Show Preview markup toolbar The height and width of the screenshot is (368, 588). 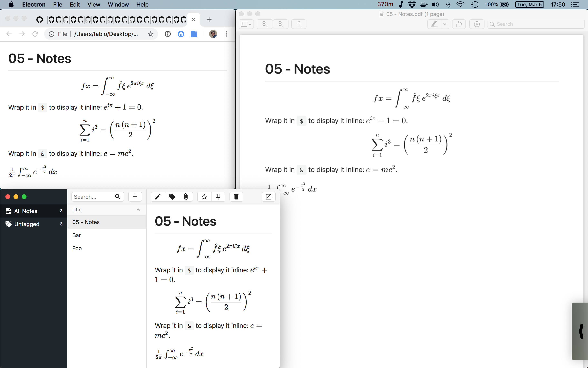click(x=477, y=24)
